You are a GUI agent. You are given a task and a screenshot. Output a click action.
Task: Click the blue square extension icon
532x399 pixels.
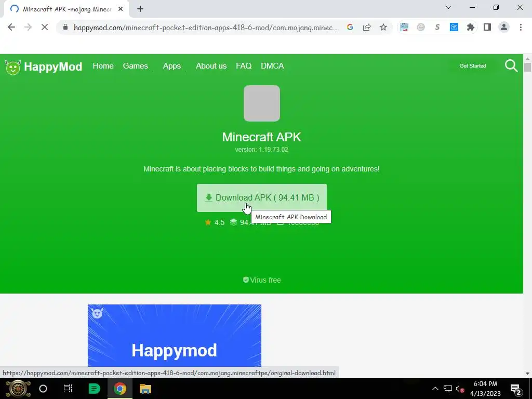[x=454, y=27]
